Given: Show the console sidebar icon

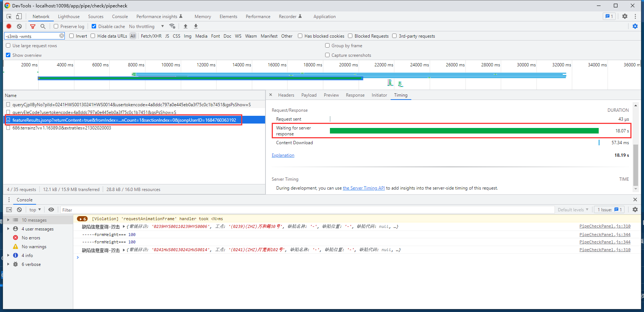Looking at the screenshot, I should pos(9,209).
